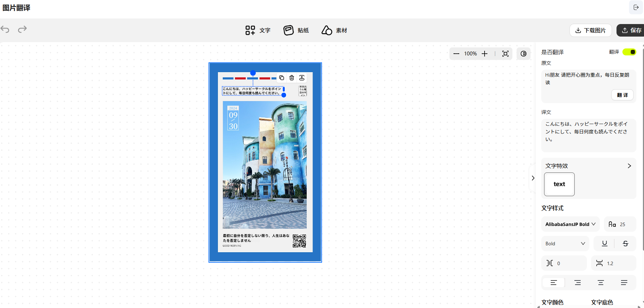644x308 pixels.
Task: Click the 下载图片 button
Action: [590, 30]
